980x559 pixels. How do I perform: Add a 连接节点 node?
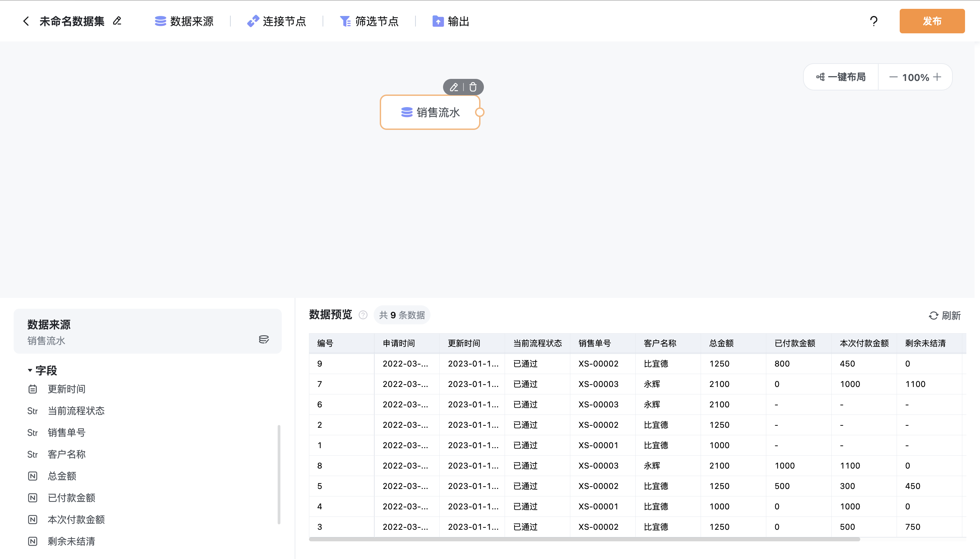277,21
